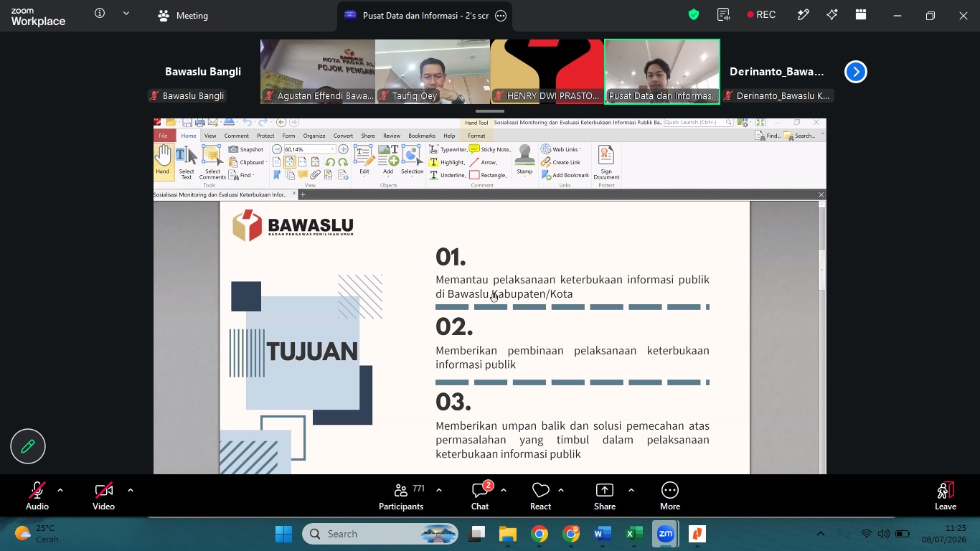The image size is (980, 551).
Task: Open the Format ribbon tab
Action: coord(476,136)
